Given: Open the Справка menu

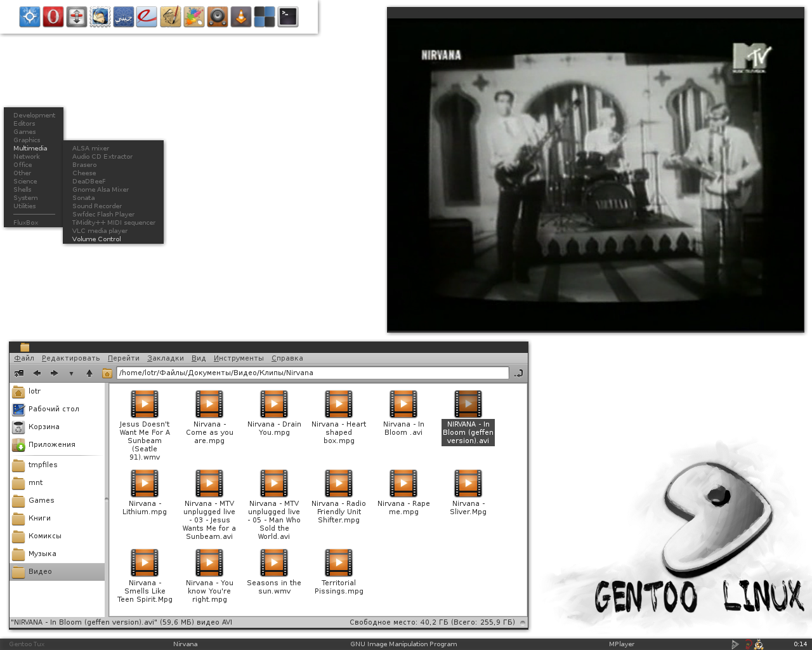Looking at the screenshot, I should 287,358.
